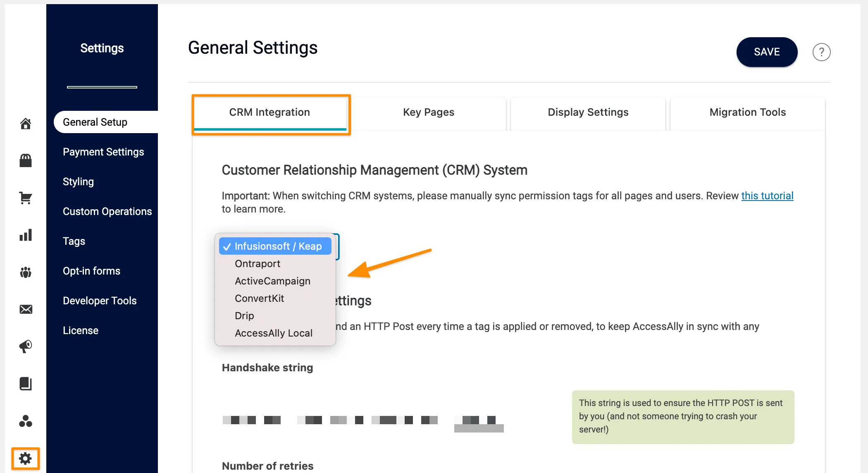Select Infusionsoft / Keap option
Viewport: 868px width, 473px height.
pos(275,246)
